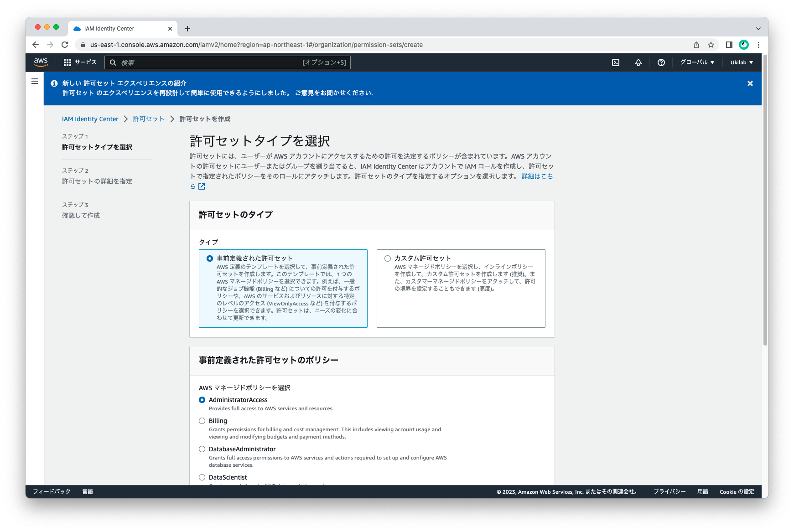Viewport: 794px width, 532px height.
Task: Open プライバシー footer link
Action: point(669,491)
